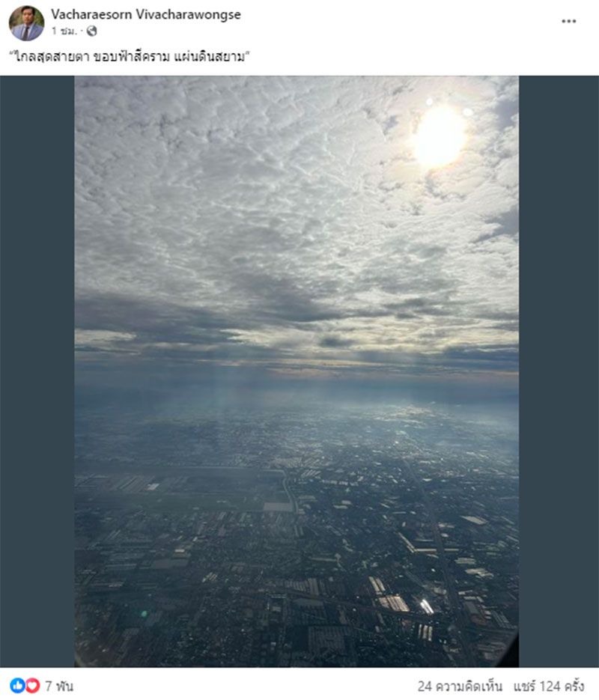Expand the 24 ความคิดเห็น comments
This screenshot has width=599, height=700.
coord(460,687)
